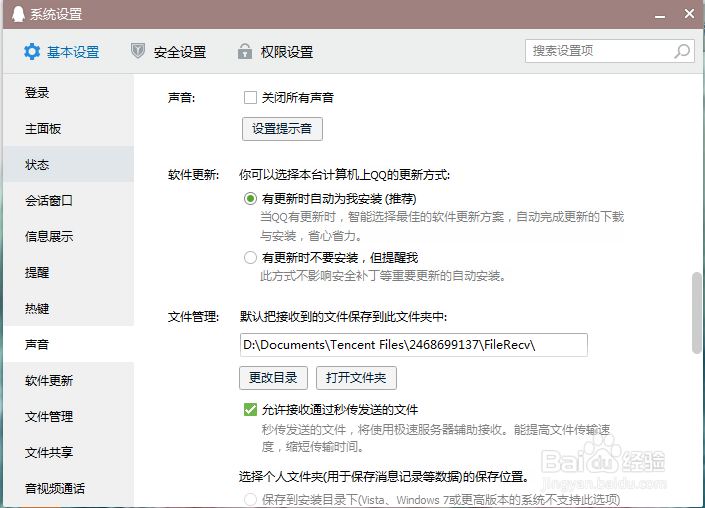Minimize the 系统设置 window
The height and width of the screenshot is (508, 705).
[660, 15]
